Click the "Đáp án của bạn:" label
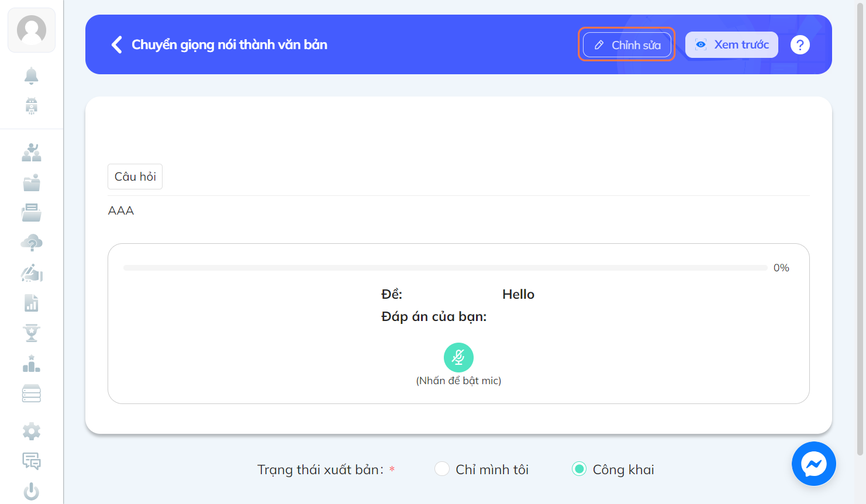 (x=434, y=316)
